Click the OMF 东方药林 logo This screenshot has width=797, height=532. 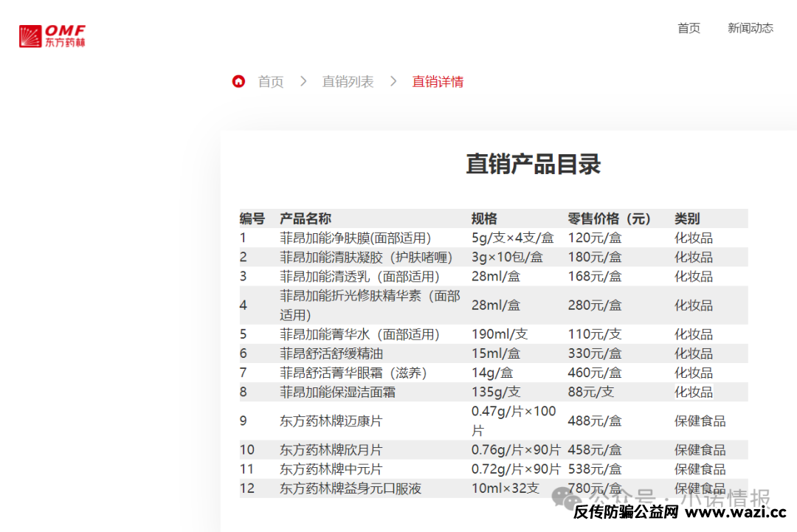point(52,34)
